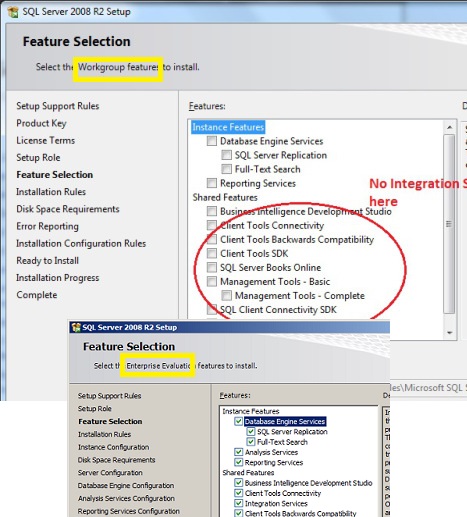467x517 pixels.
Task: Check Reporting Services in the Workgroup window
Action: pyautogui.click(x=212, y=183)
